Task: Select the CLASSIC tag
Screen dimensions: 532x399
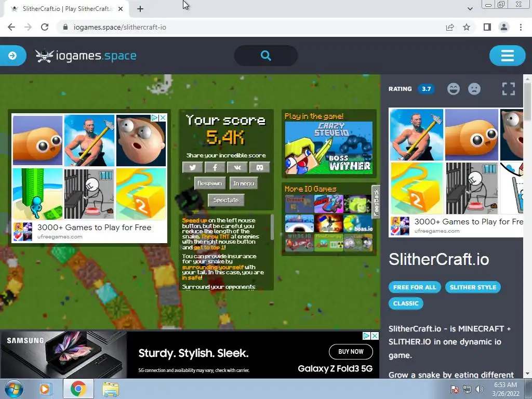Action: (x=406, y=303)
